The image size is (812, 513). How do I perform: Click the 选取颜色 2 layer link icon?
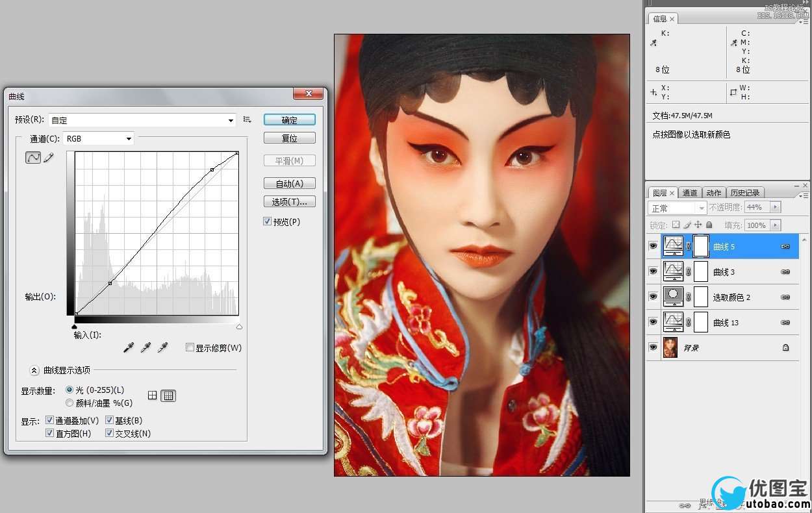(785, 297)
